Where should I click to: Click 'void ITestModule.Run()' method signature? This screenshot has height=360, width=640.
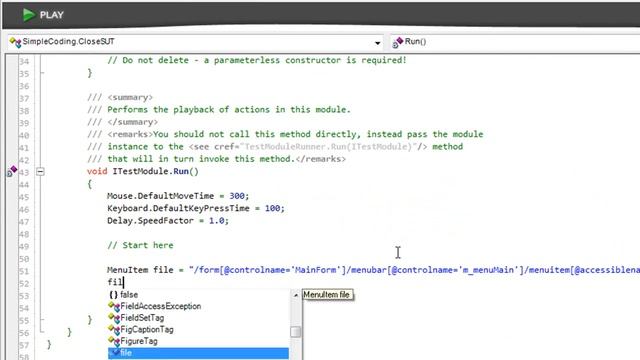point(143,171)
